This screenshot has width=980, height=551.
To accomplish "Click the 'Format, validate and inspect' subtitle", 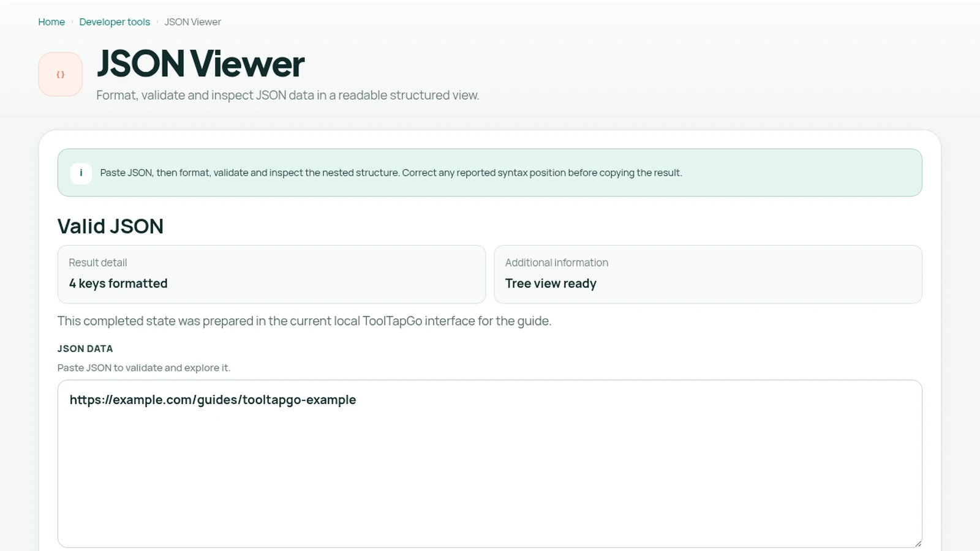I will pos(288,96).
